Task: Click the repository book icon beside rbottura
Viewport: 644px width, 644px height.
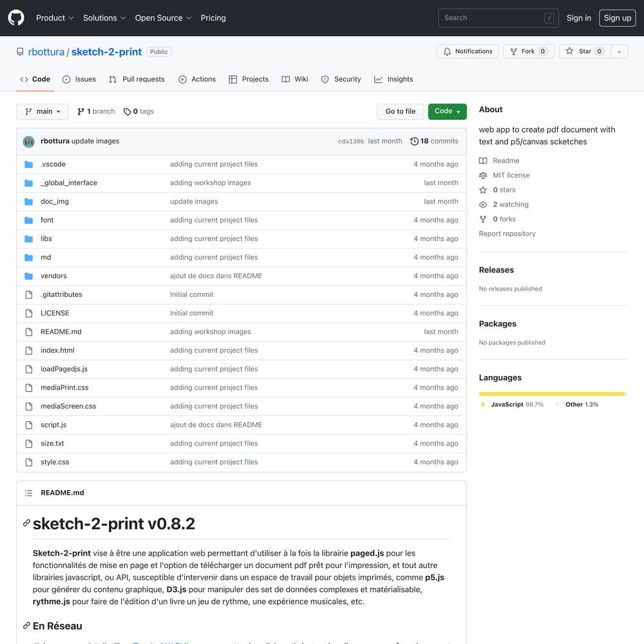Action: 20,52
